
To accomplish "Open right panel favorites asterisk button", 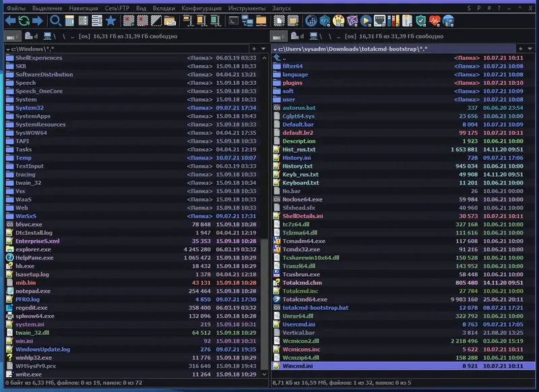I will (520, 48).
